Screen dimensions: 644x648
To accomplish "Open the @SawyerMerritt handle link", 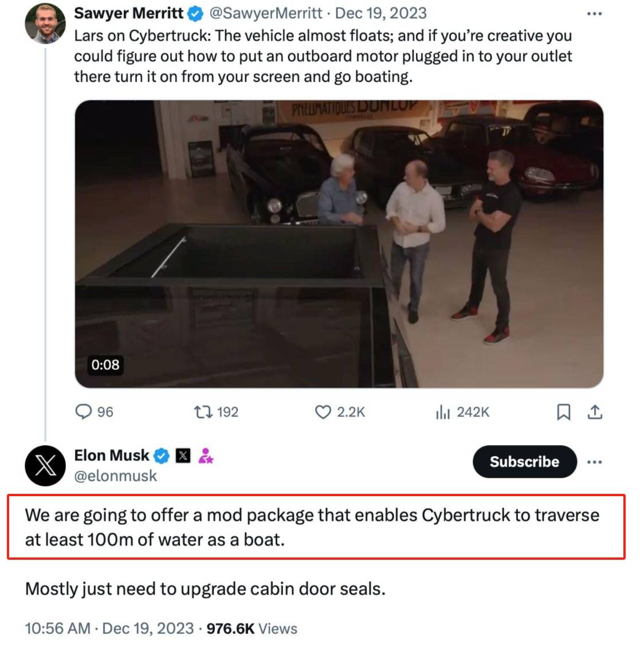I will click(266, 13).
